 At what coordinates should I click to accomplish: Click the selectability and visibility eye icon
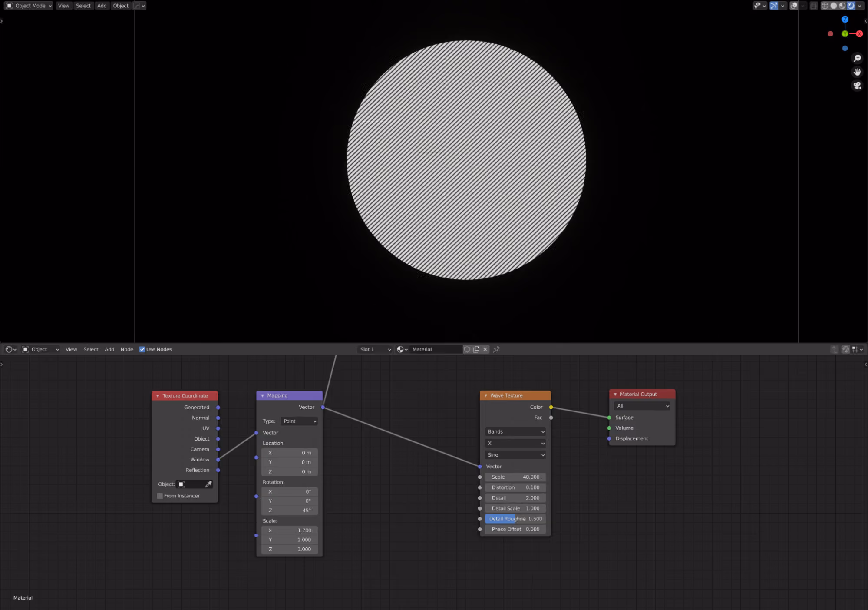[x=759, y=6]
